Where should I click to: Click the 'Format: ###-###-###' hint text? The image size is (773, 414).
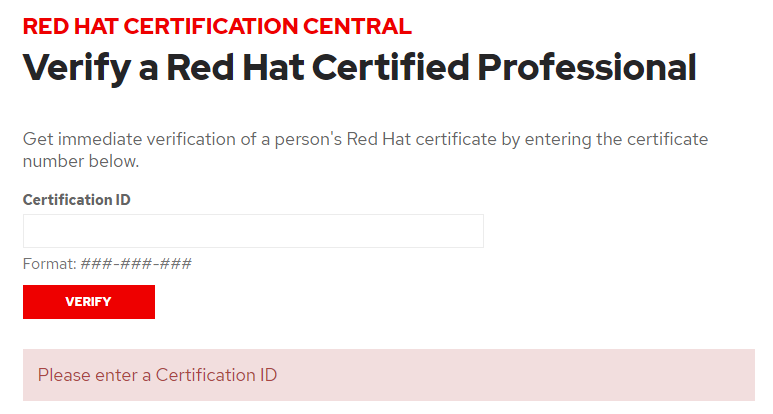click(107, 264)
